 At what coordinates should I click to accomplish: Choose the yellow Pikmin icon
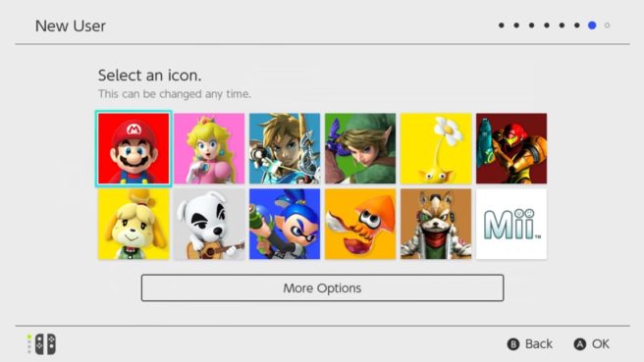[x=436, y=148]
